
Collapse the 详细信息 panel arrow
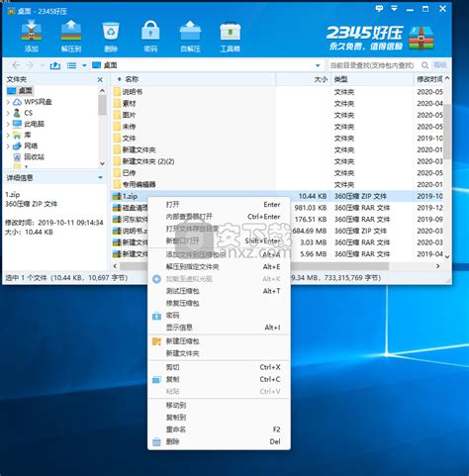(x=100, y=178)
